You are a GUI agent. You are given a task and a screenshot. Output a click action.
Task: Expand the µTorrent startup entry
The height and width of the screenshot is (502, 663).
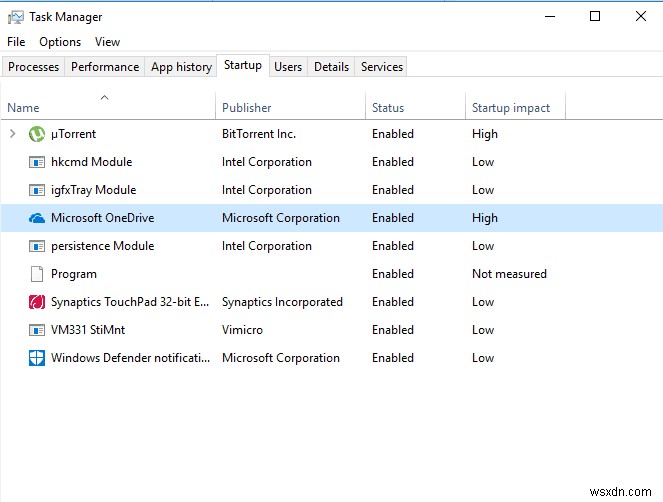(13, 134)
